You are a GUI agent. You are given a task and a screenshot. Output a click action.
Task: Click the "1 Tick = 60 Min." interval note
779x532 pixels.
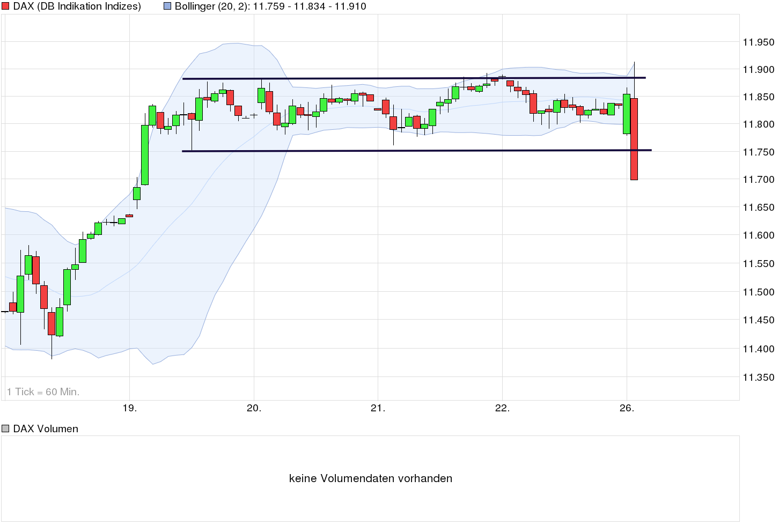click(43, 391)
